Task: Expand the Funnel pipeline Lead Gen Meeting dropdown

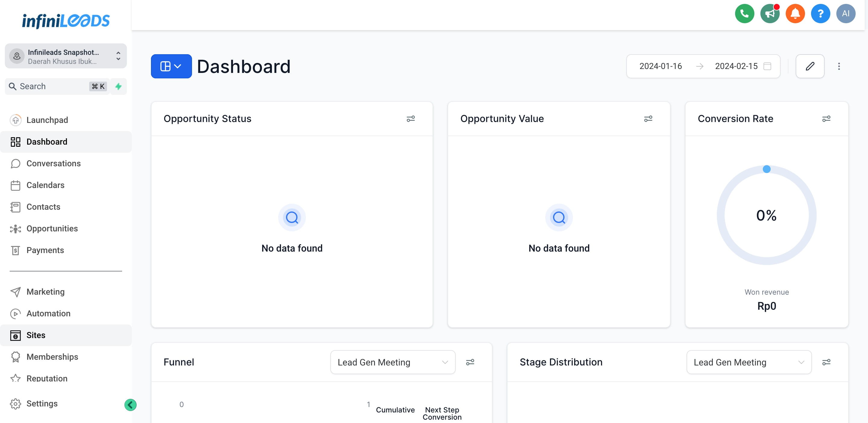Action: [392, 362]
